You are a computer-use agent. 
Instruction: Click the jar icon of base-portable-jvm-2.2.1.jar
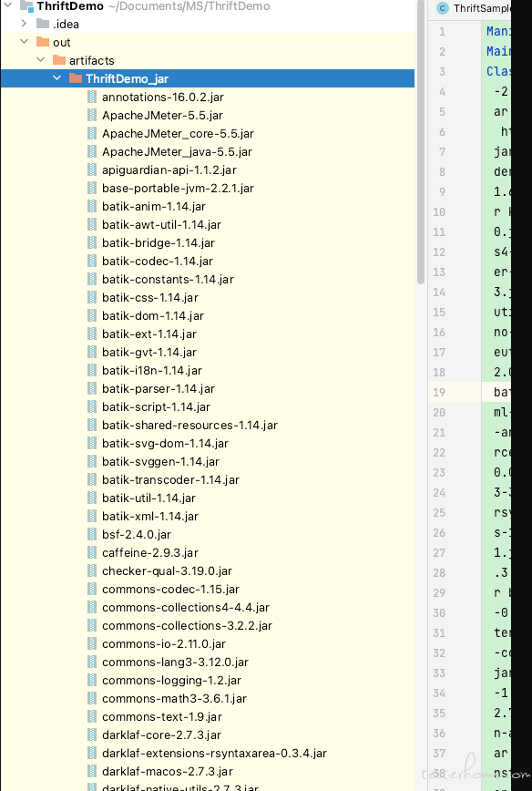click(92, 188)
